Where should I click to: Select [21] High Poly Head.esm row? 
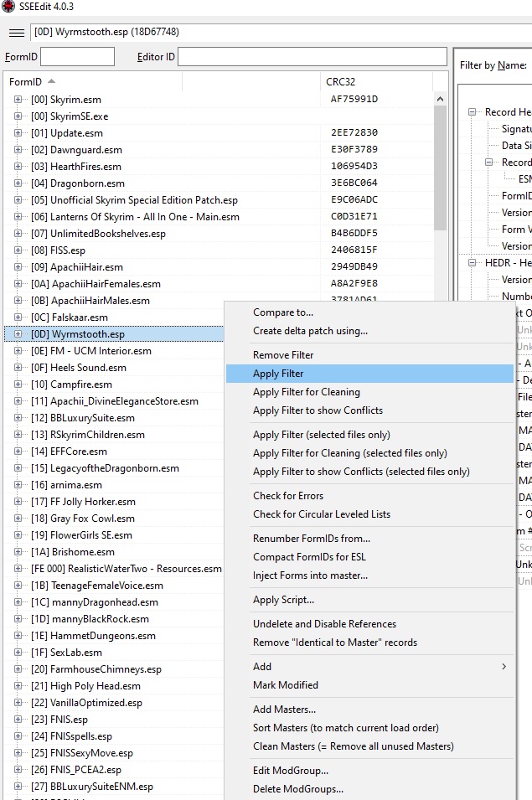point(85,686)
